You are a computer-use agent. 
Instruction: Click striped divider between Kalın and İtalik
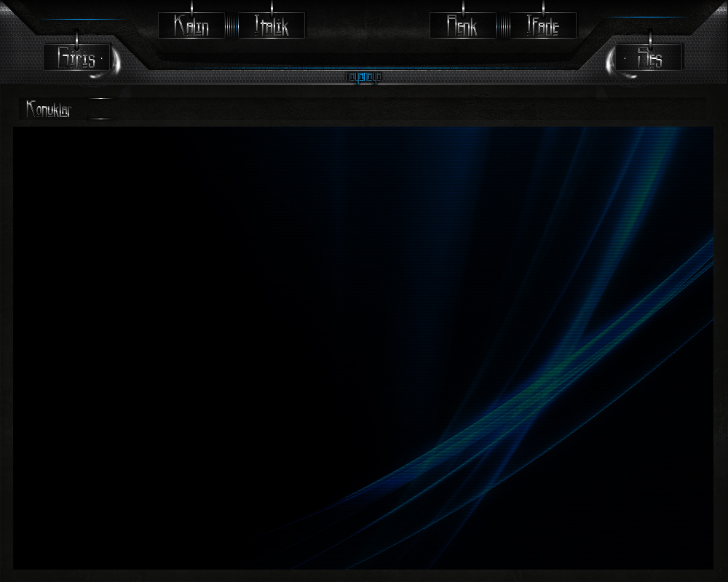(x=232, y=27)
